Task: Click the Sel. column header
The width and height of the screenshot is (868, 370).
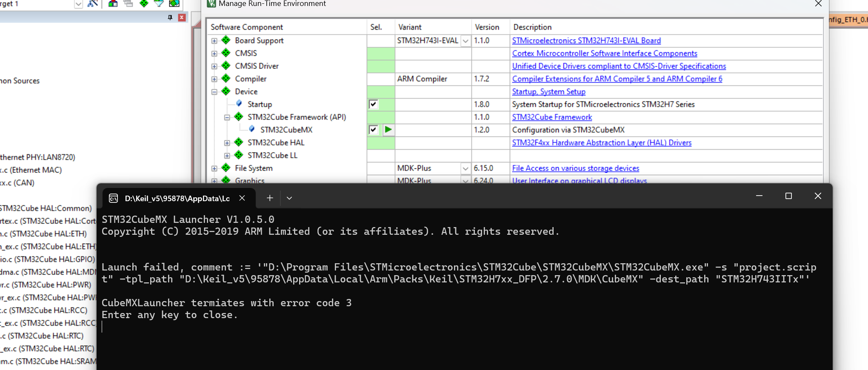Action: point(381,27)
